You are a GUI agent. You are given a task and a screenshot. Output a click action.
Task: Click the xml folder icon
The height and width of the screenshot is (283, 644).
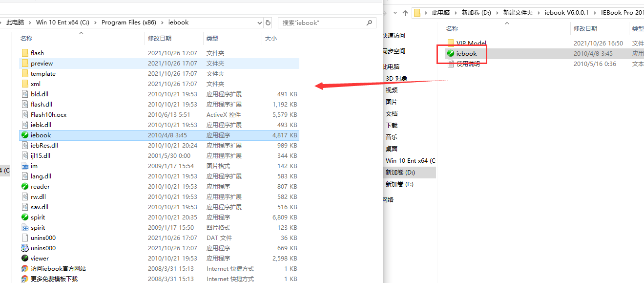pyautogui.click(x=25, y=84)
